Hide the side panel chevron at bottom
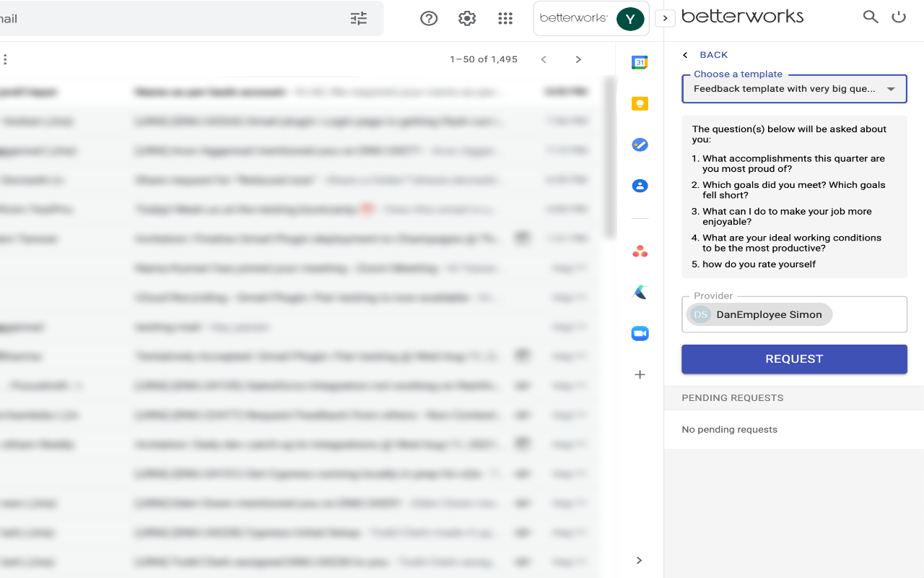 (x=639, y=561)
